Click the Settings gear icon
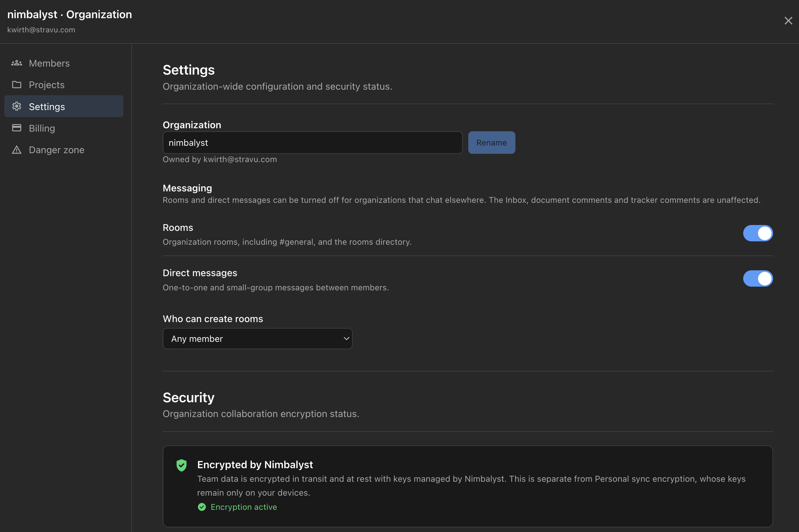 [x=17, y=107]
